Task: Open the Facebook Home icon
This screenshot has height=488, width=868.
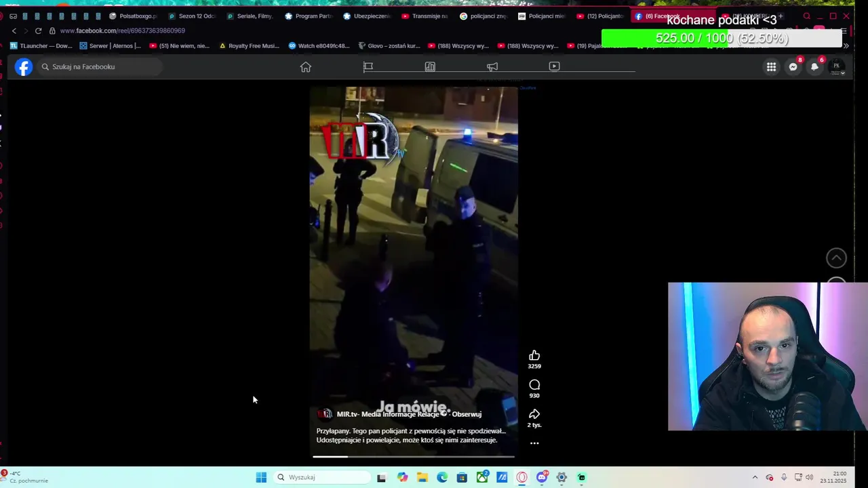Action: pyautogui.click(x=306, y=66)
